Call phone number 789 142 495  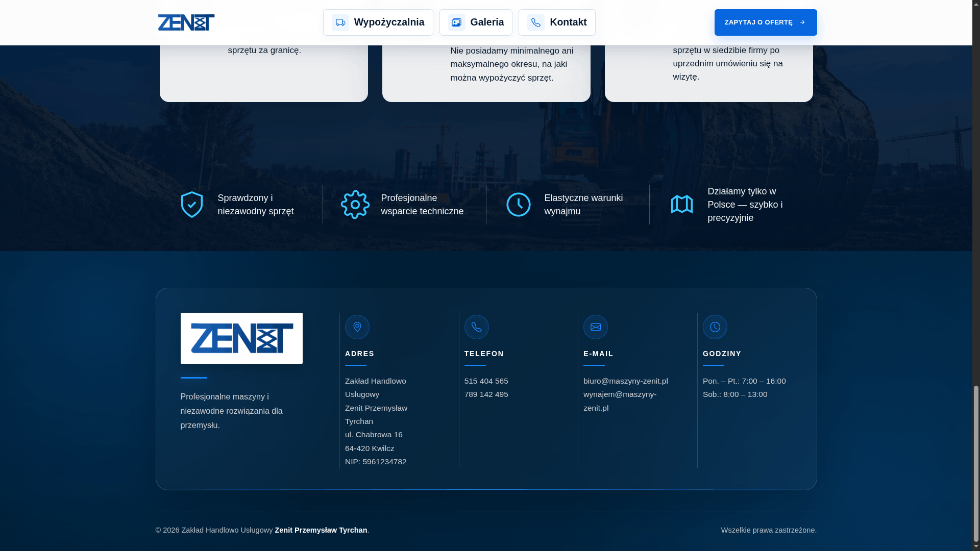(x=486, y=394)
